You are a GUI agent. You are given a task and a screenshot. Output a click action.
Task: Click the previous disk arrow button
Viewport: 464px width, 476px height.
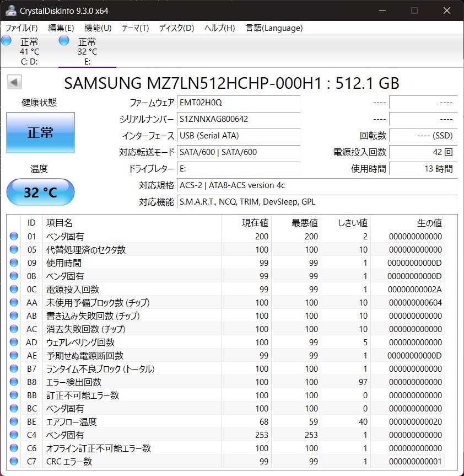click(14, 82)
